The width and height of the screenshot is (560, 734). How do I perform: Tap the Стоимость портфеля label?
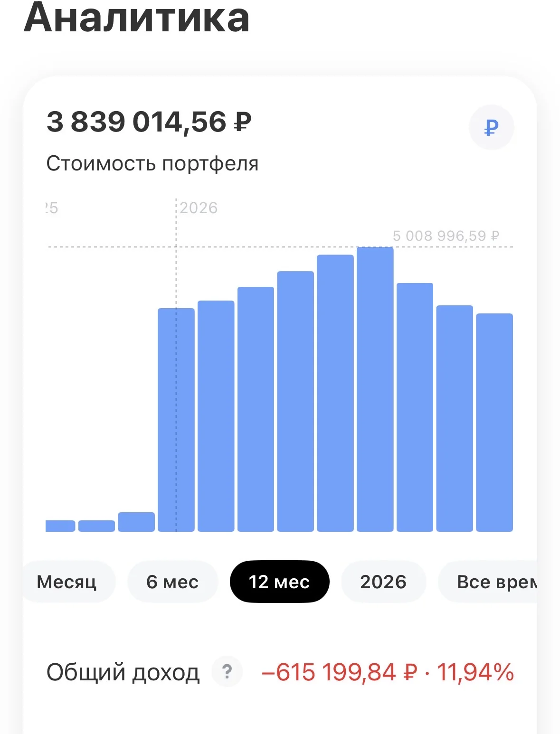(x=152, y=164)
